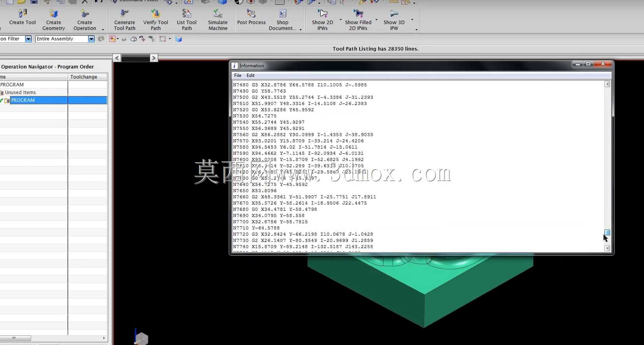This screenshot has width=644, height=345.
Task: Click Tool Path Listing status message
Action: coord(376,49)
